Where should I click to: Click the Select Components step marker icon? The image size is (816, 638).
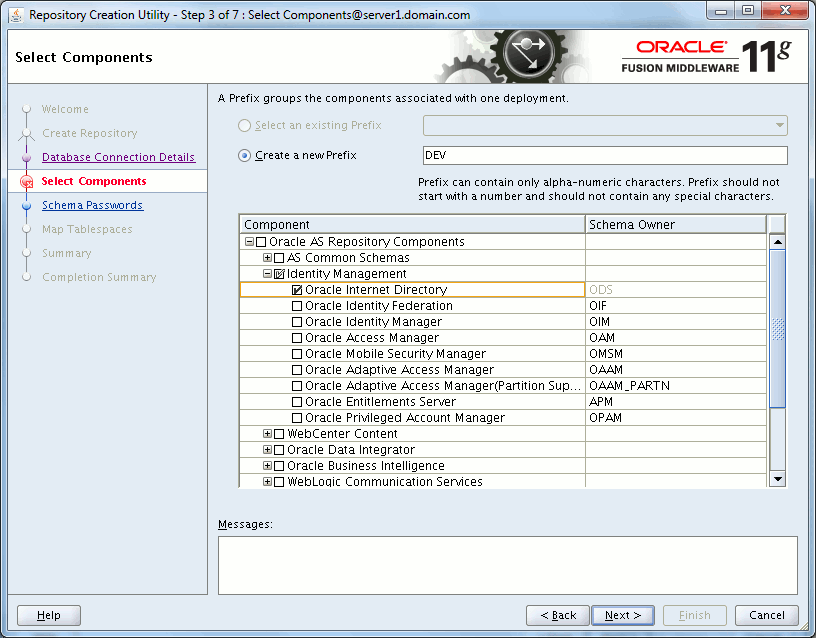(26, 182)
